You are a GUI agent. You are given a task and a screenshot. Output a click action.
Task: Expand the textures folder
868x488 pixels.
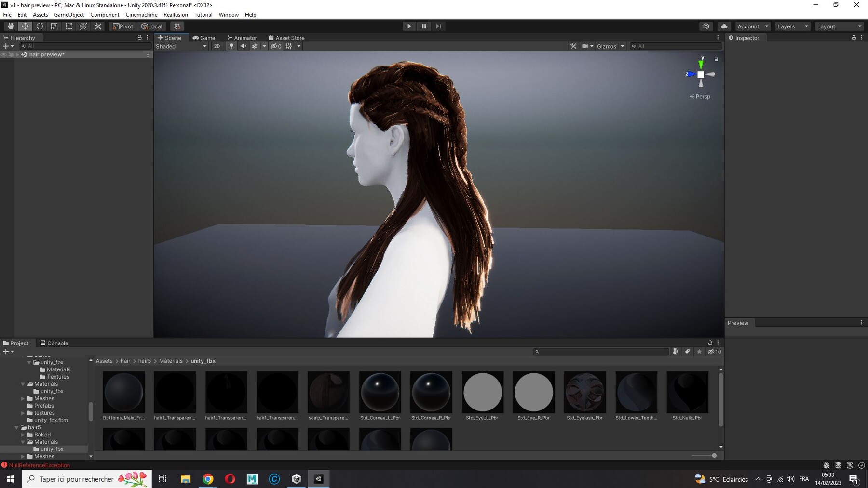[x=23, y=413]
